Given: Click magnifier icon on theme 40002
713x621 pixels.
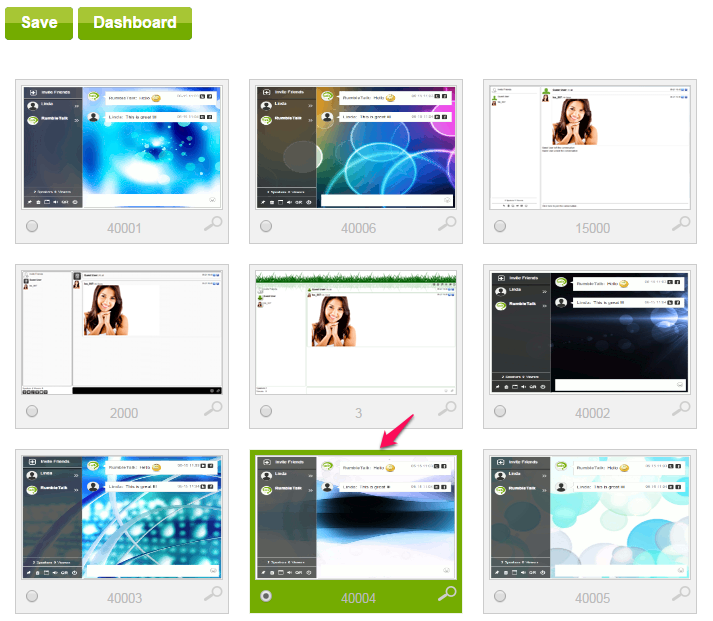Looking at the screenshot, I should click(x=682, y=409).
